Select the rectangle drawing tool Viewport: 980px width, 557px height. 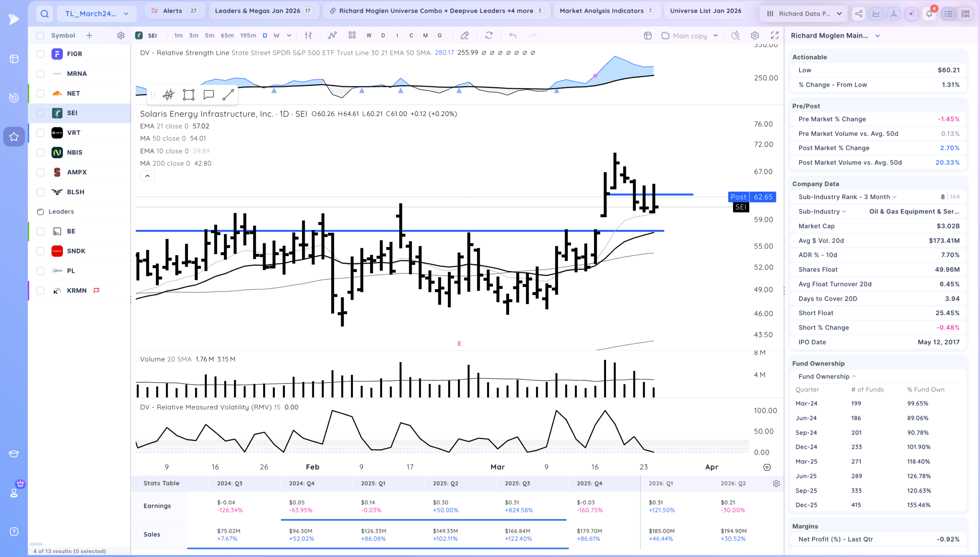[x=188, y=95]
